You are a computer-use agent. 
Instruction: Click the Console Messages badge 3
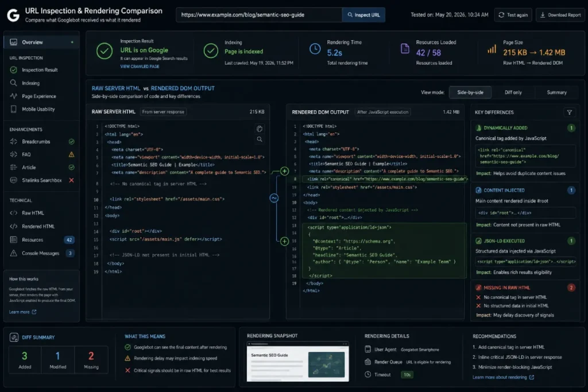click(70, 253)
